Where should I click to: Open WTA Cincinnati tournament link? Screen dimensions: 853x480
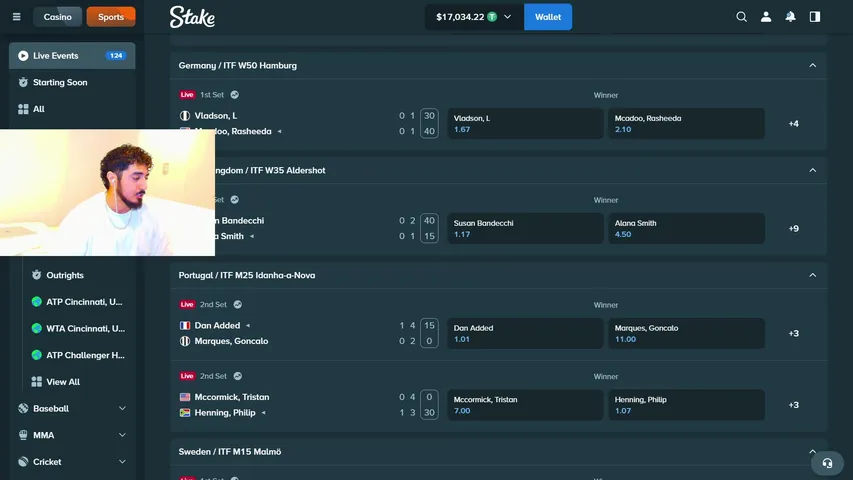pyautogui.click(x=85, y=328)
